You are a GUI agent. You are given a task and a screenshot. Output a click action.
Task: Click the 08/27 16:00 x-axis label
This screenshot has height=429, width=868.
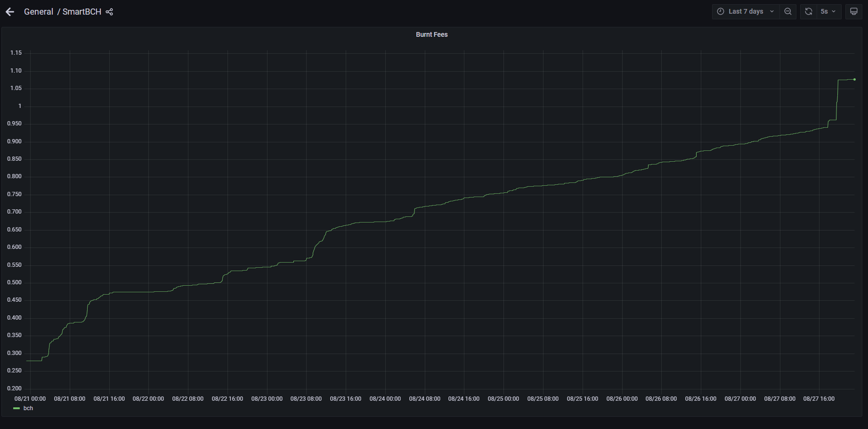pyautogui.click(x=819, y=399)
